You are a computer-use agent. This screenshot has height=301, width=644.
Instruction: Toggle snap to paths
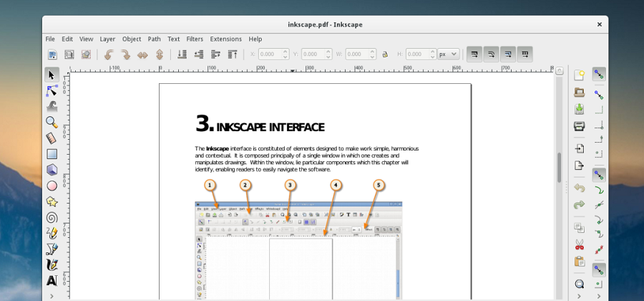[599, 190]
